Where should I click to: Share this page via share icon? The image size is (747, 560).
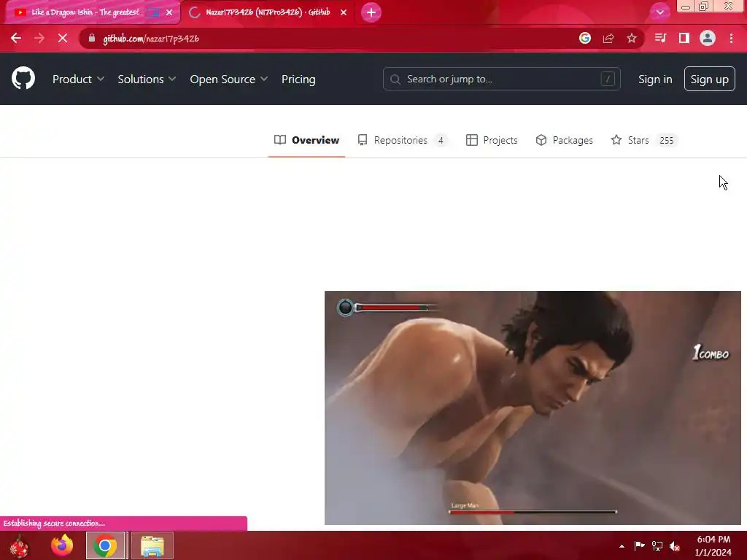point(608,38)
